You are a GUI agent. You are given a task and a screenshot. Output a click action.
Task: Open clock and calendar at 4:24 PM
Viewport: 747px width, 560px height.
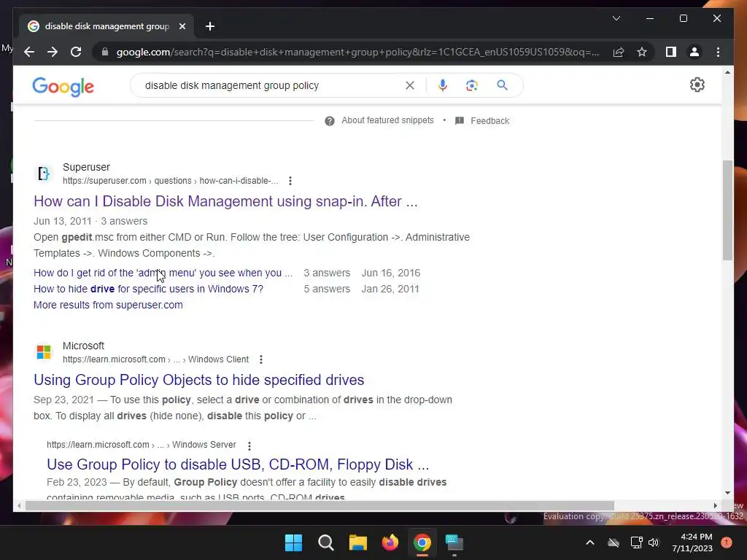[692, 542]
